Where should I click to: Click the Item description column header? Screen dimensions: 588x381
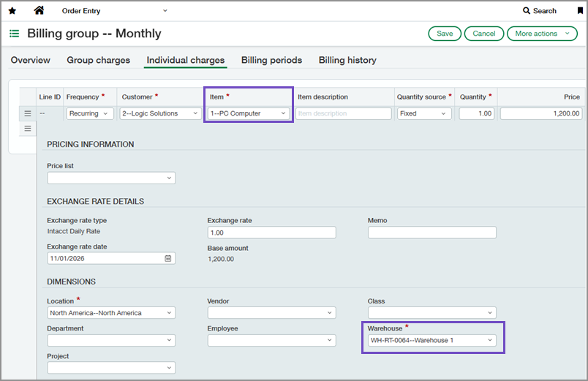[323, 97]
